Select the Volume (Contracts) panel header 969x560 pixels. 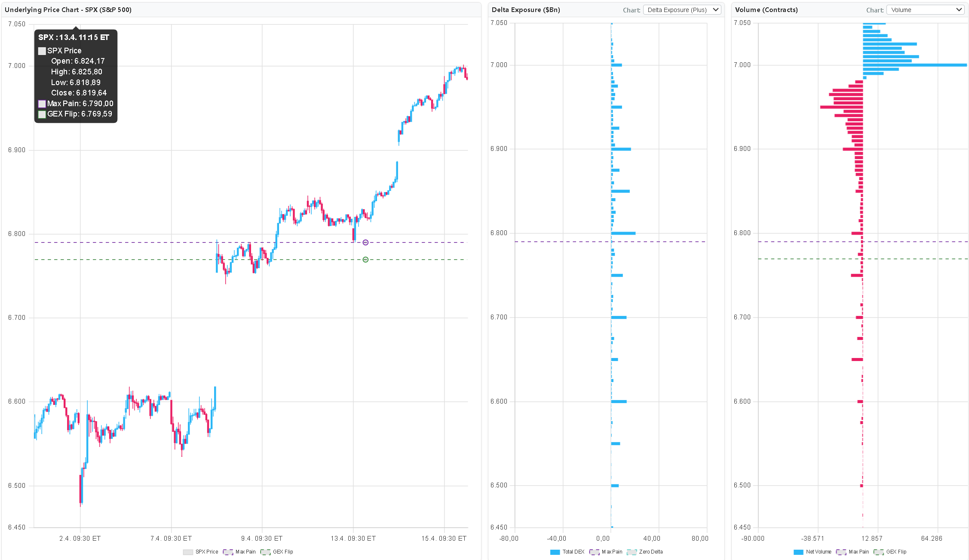click(x=767, y=9)
